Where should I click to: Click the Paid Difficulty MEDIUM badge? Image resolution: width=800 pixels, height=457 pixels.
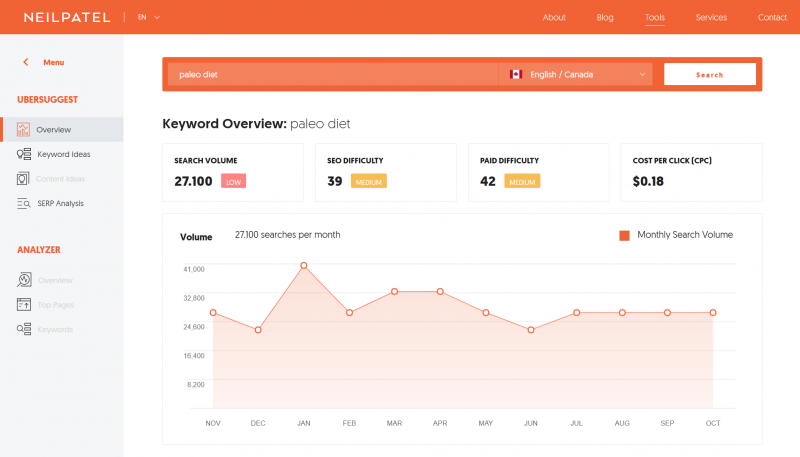coord(522,181)
